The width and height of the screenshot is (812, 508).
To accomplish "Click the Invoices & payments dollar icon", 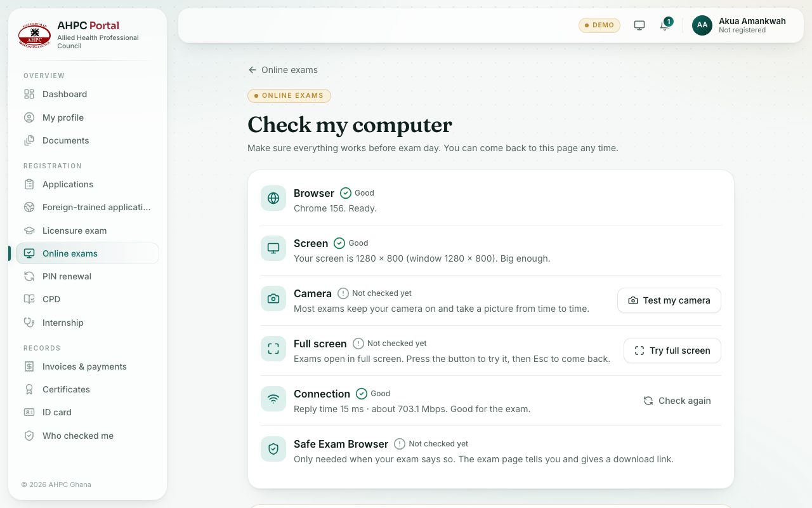I will [x=29, y=366].
